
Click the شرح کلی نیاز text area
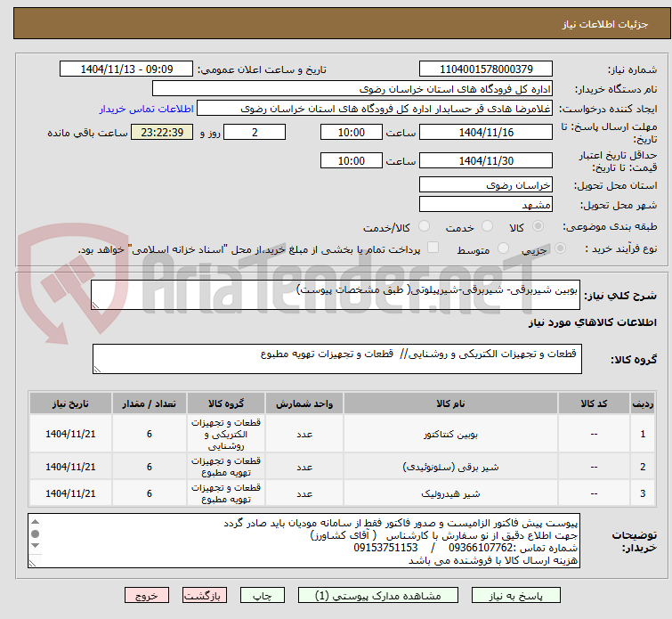click(x=336, y=295)
